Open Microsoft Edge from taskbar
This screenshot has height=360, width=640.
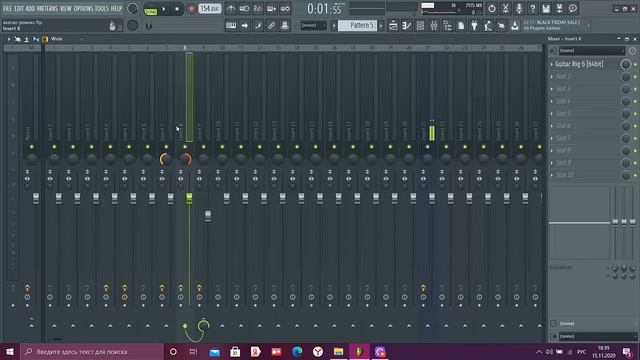point(297,351)
